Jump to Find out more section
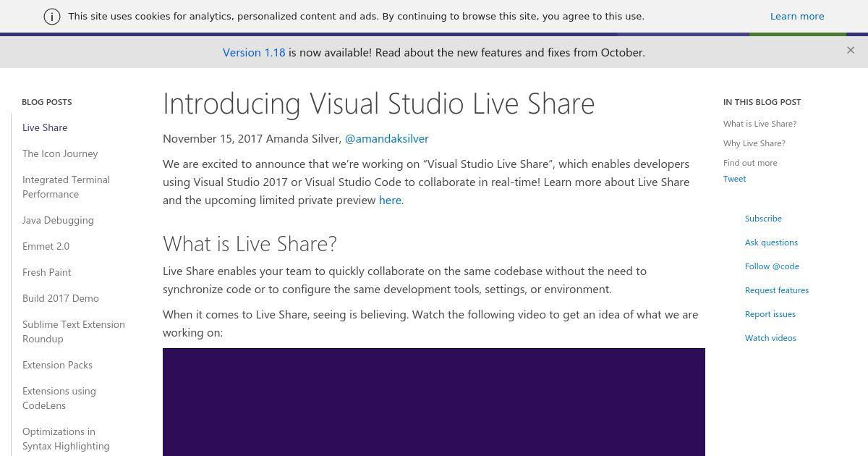 tap(750, 163)
